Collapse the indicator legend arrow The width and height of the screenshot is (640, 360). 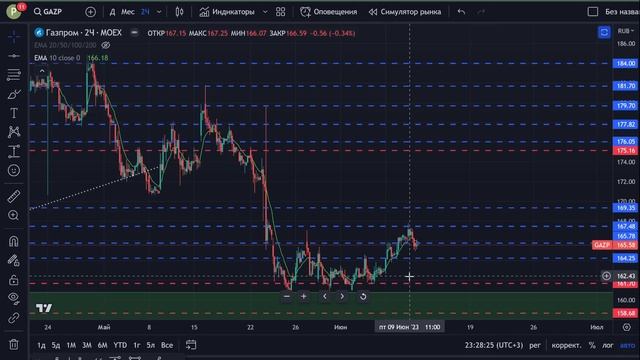42,71
